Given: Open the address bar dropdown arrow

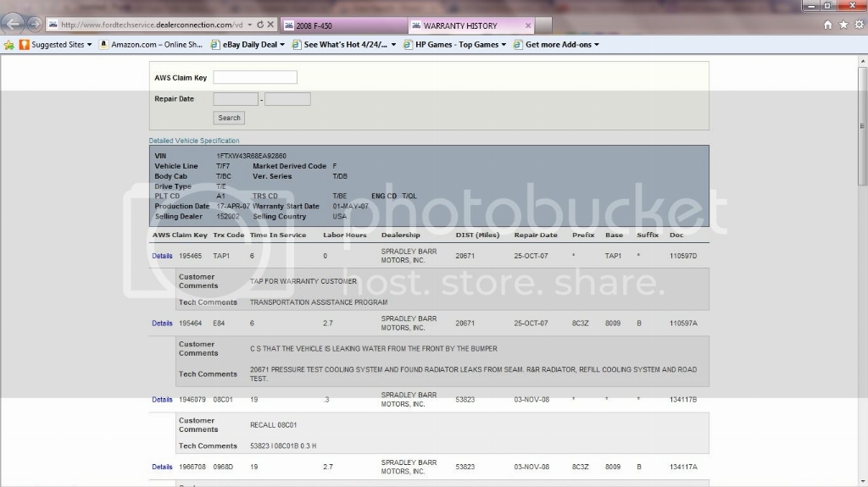Looking at the screenshot, I should (250, 25).
